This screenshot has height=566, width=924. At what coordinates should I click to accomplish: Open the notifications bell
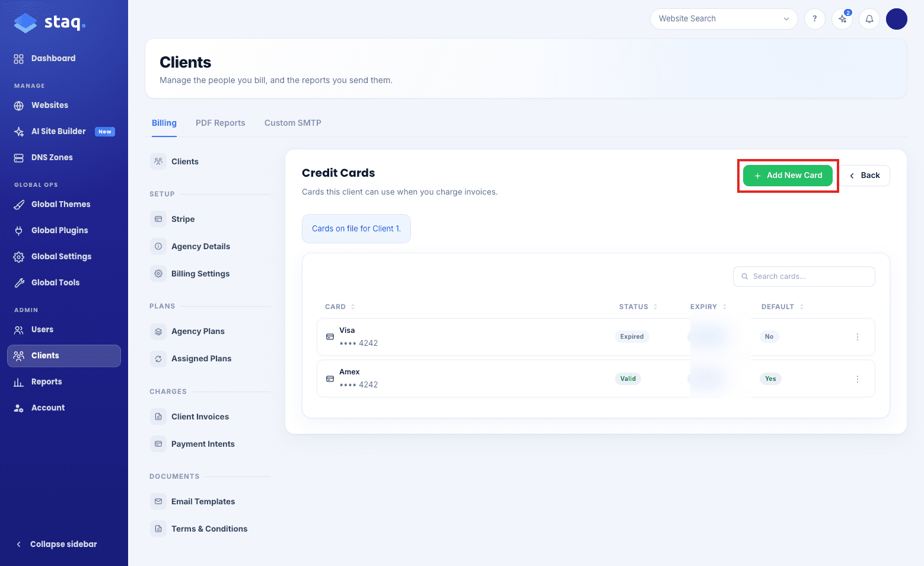point(869,19)
